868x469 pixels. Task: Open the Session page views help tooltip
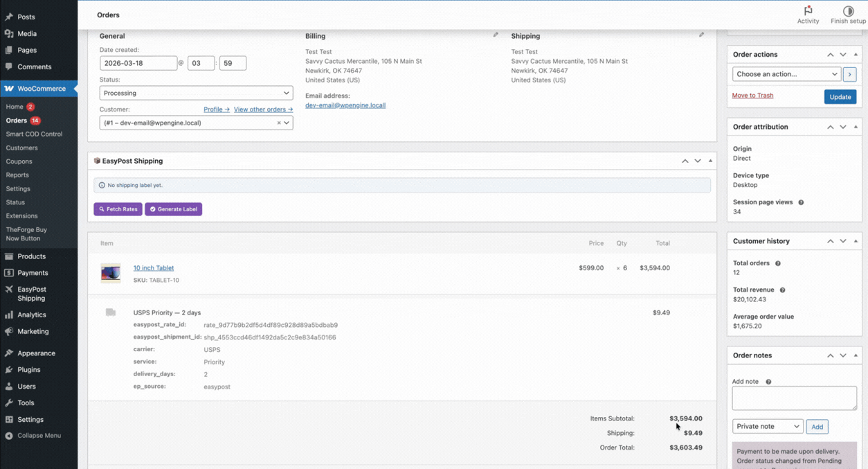801,202
